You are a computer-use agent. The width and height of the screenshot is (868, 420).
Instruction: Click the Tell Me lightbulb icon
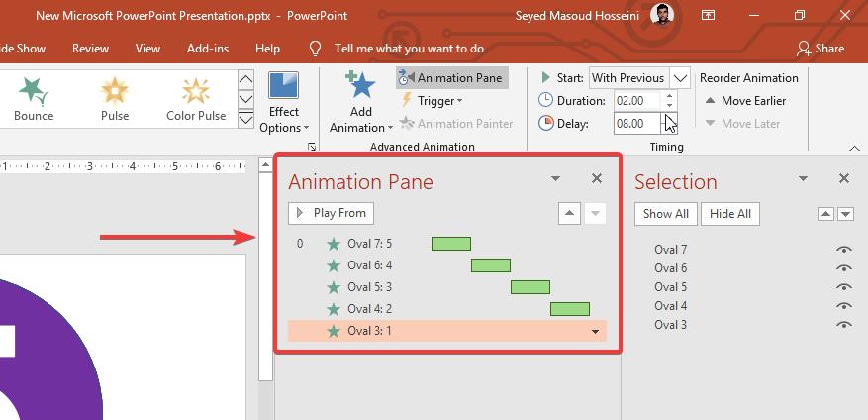click(315, 49)
